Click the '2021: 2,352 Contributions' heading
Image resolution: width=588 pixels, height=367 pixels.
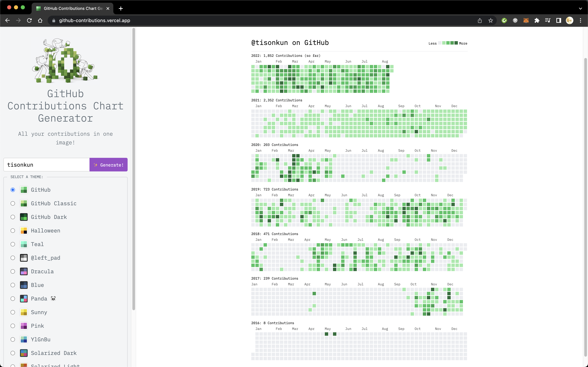pyautogui.click(x=277, y=100)
